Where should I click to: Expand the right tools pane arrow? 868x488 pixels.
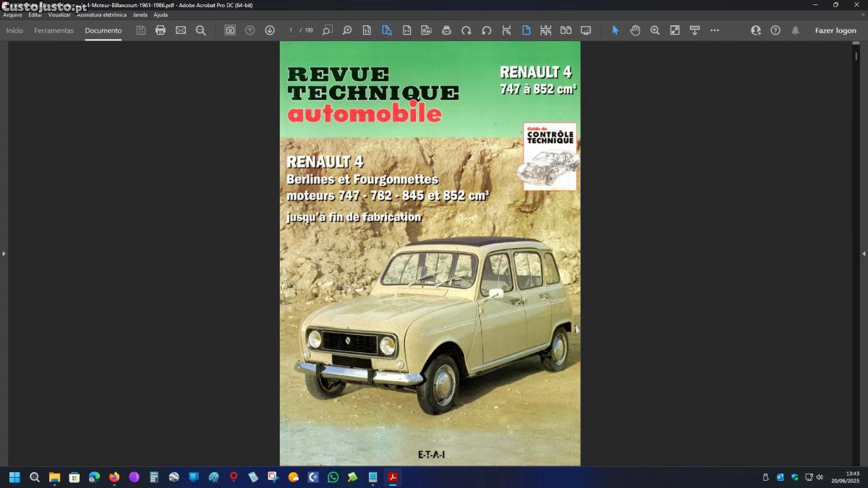tap(864, 254)
